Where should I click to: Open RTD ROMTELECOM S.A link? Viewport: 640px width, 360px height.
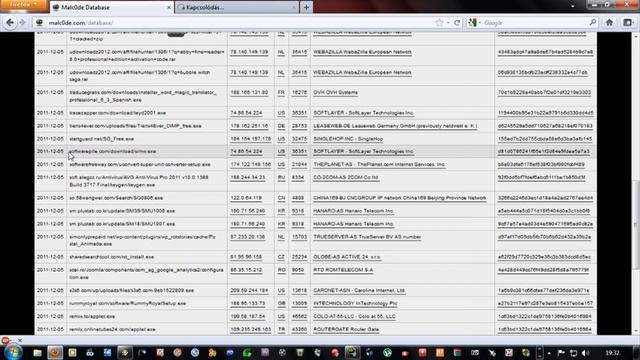tap(343, 270)
